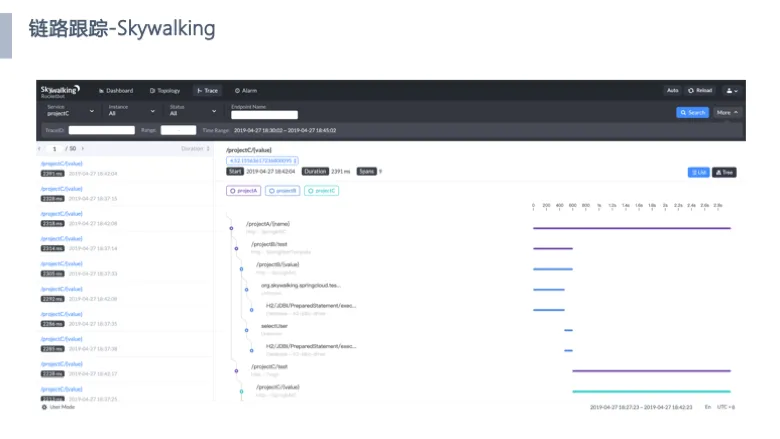Click the /projectA/{name} span node dot
Image resolution: width=780 pixels, height=439 pixels.
pos(231,228)
